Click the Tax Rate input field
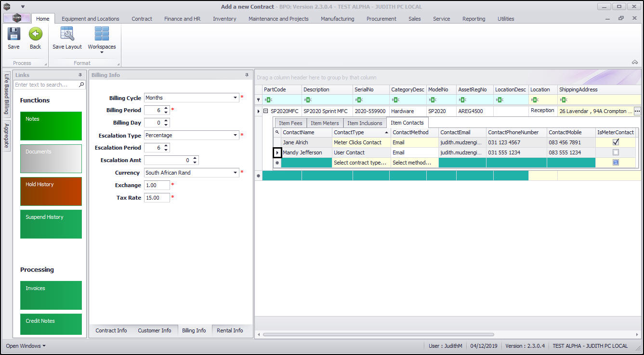644x355 pixels. click(x=157, y=198)
